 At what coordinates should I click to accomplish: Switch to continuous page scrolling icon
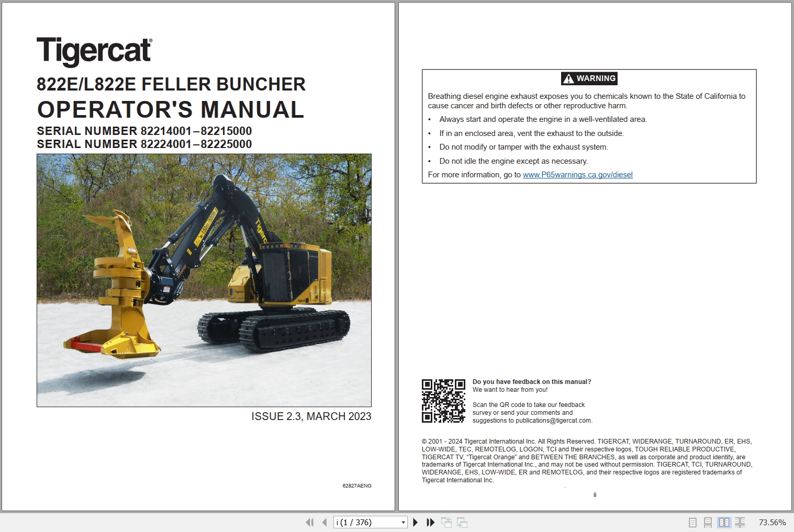[x=708, y=522]
